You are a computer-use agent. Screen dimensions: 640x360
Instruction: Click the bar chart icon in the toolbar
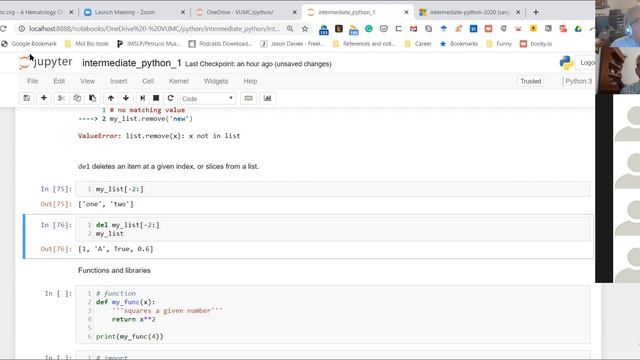[x=267, y=98]
